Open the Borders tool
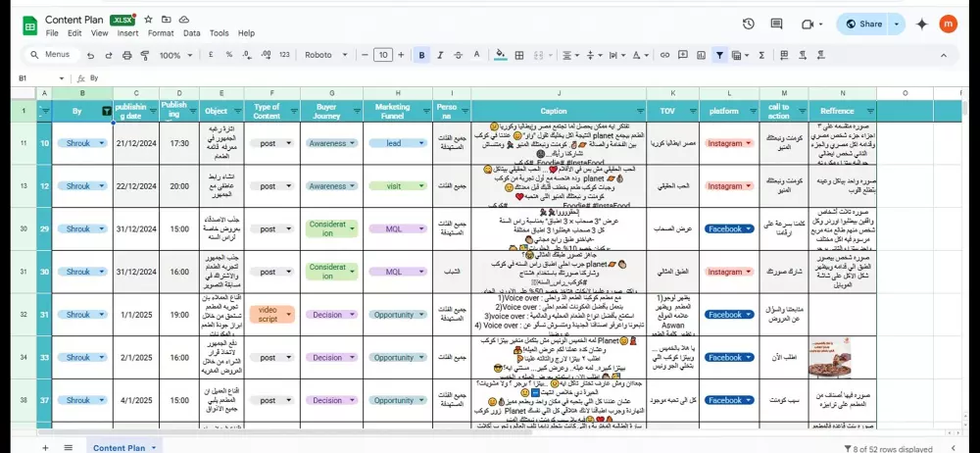The image size is (980, 453). tap(518, 55)
